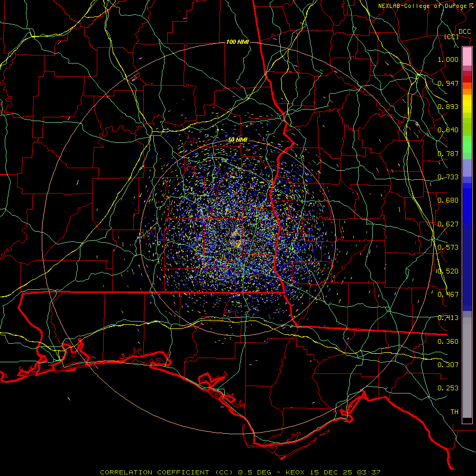Screen dimensions: 476x476
Task: Select the 0.307 scale value
Action: (448, 365)
